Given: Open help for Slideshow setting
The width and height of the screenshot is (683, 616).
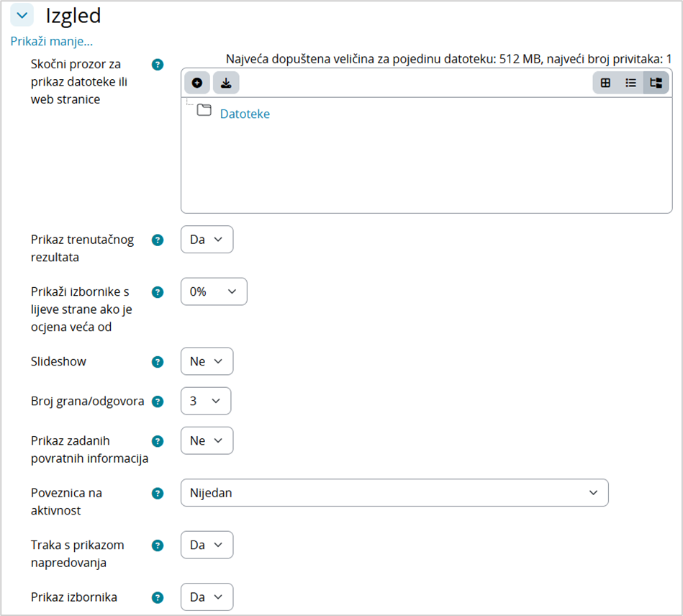Looking at the screenshot, I should [x=158, y=362].
